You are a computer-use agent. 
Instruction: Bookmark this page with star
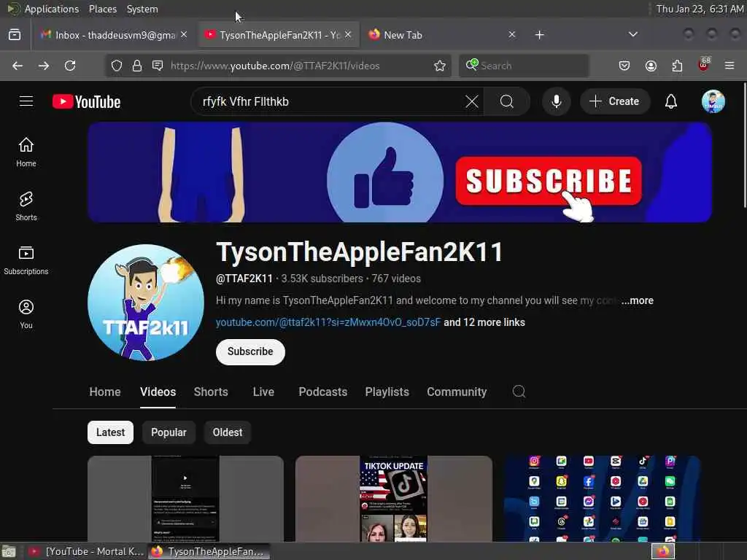(440, 66)
